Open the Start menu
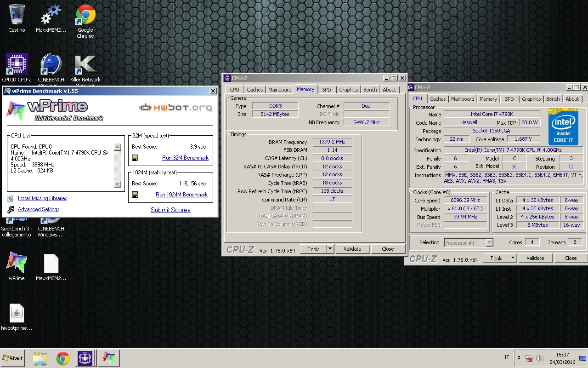The image size is (588, 368). 12,358
